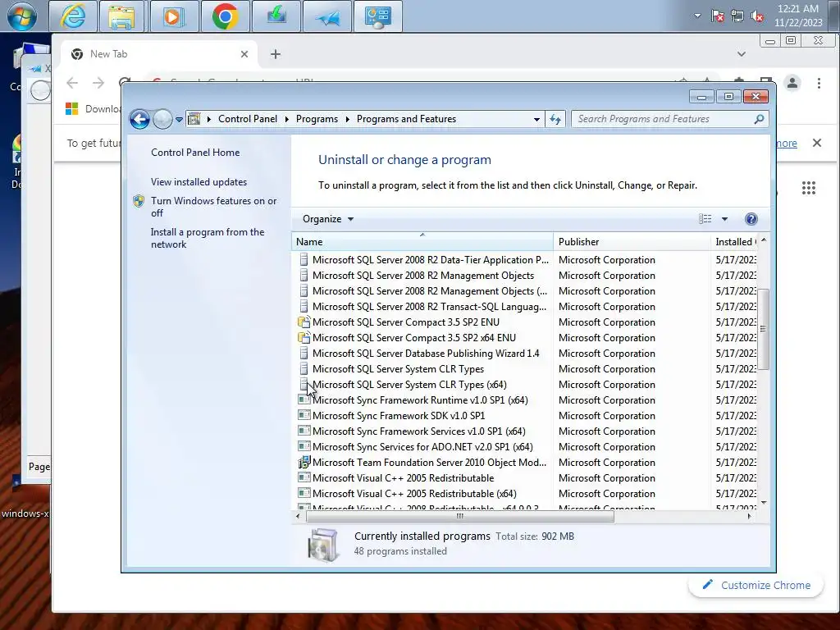Open the Windows Start orb
Image resolution: width=840 pixels, height=630 pixels.
tap(22, 16)
